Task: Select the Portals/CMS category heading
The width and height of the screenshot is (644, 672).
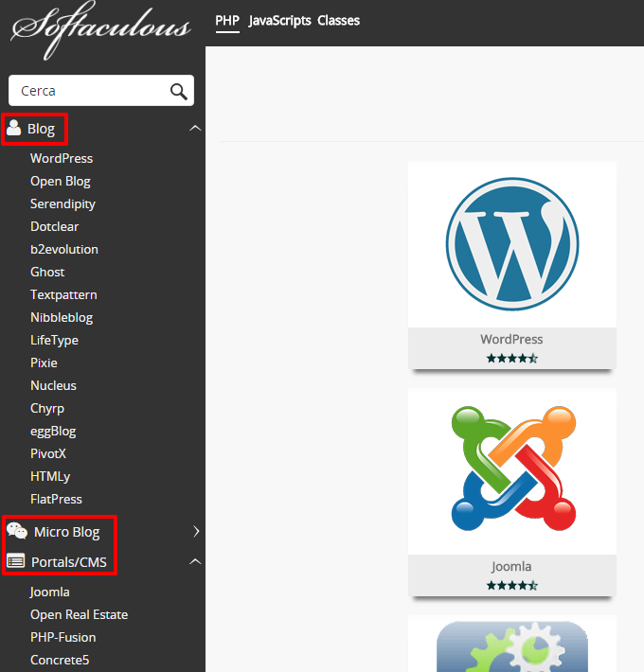Action: [69, 562]
